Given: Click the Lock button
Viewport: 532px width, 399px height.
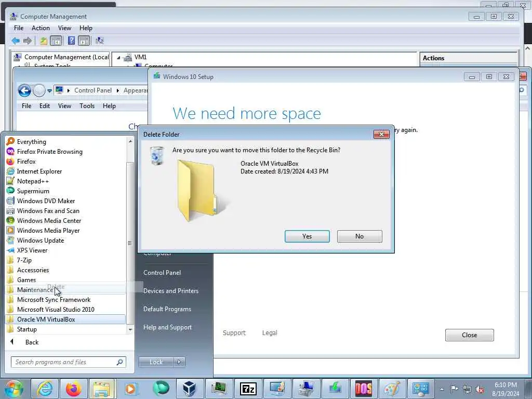Looking at the screenshot, I should coord(156,362).
